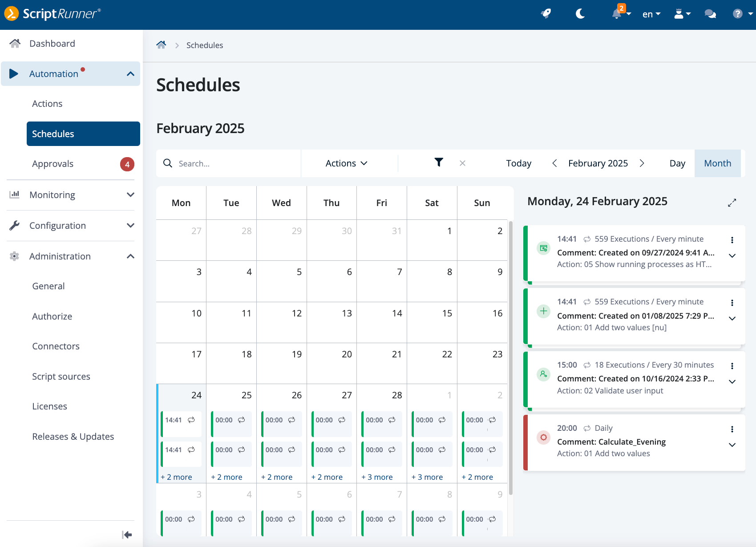Open Approvals in sidebar

53,164
